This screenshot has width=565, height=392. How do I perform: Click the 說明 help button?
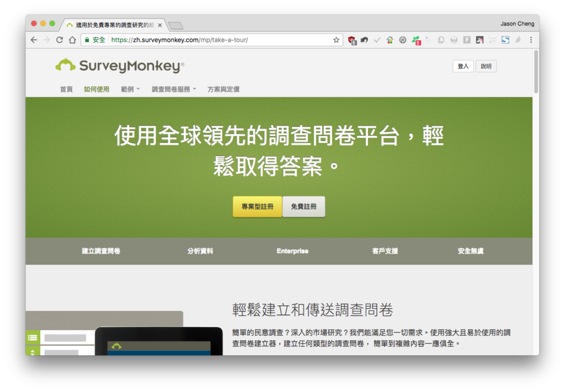[x=486, y=66]
